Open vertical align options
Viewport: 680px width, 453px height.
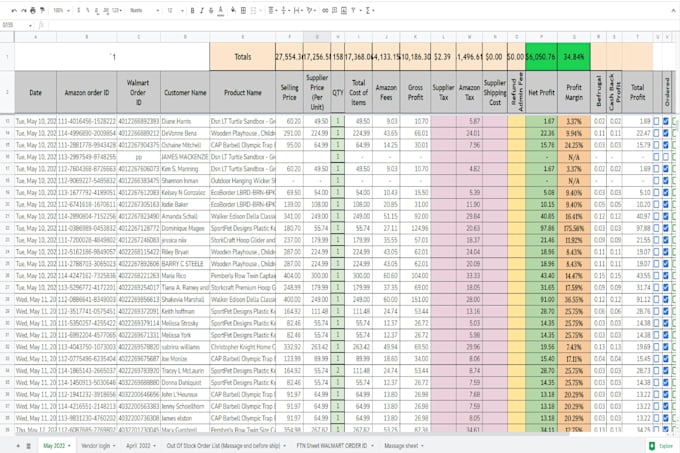click(284, 10)
